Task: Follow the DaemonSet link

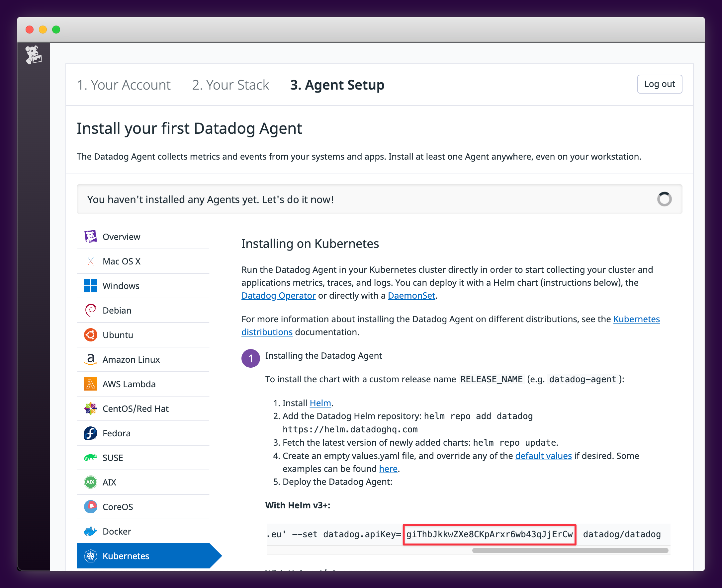Action: [x=411, y=296]
